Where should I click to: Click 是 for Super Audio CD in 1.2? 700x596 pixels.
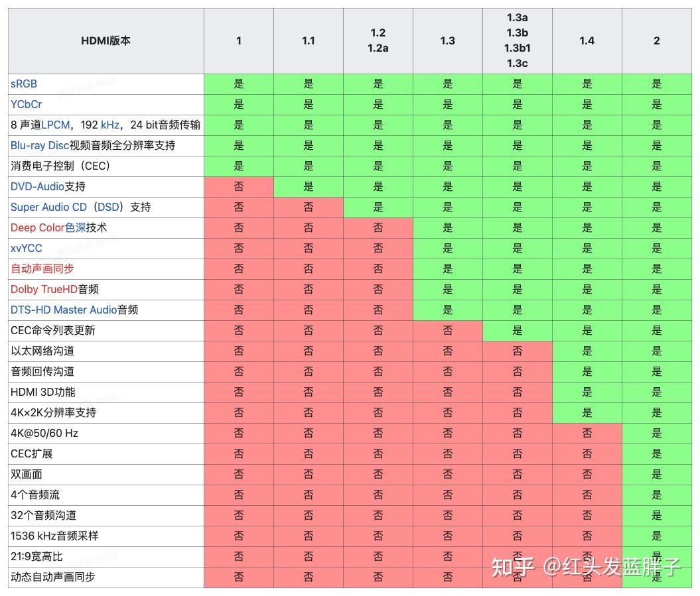[378, 207]
